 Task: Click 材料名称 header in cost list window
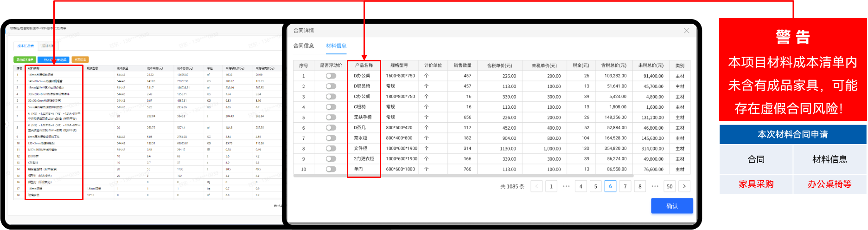coord(34,68)
